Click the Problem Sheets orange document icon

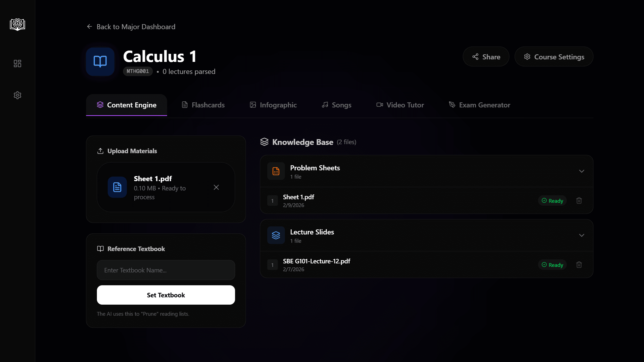[276, 171]
